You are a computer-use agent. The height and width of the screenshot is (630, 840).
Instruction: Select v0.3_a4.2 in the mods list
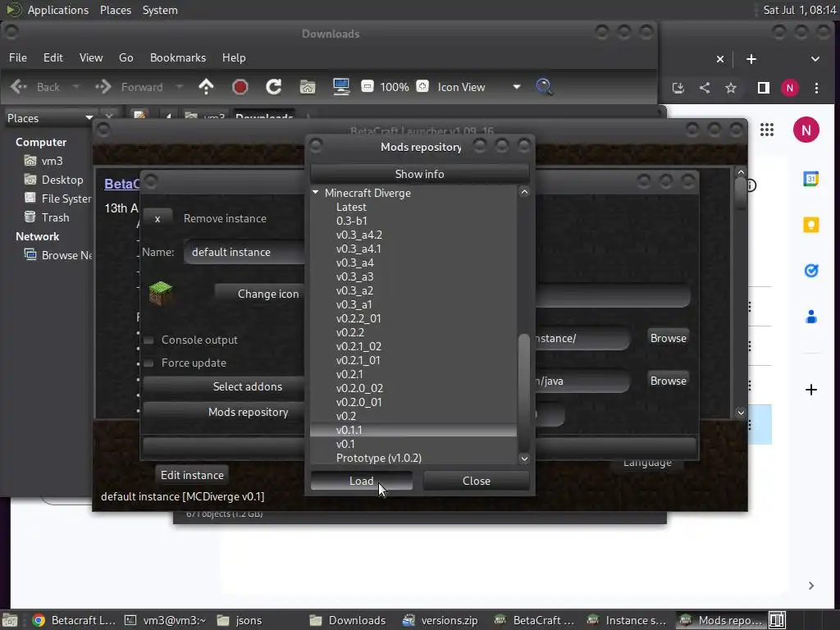tap(359, 235)
